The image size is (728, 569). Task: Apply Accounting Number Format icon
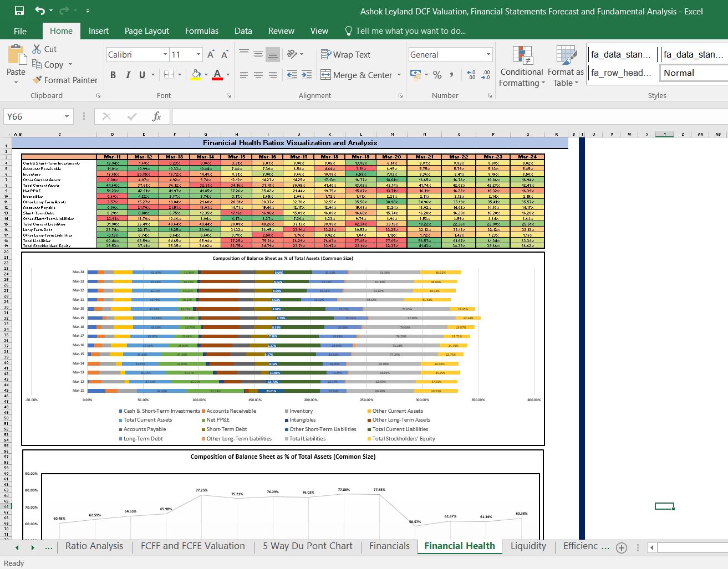pyautogui.click(x=415, y=74)
